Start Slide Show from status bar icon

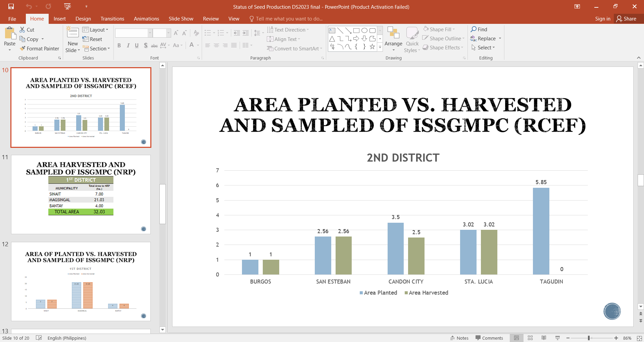click(x=557, y=338)
